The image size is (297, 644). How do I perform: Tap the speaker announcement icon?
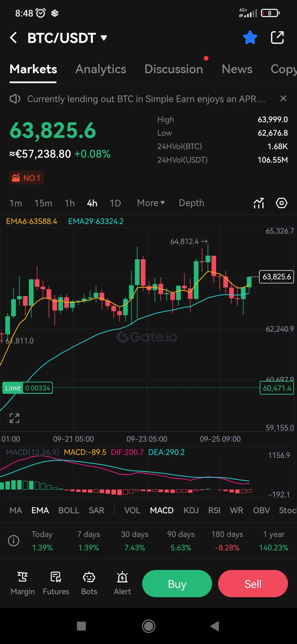[15, 99]
